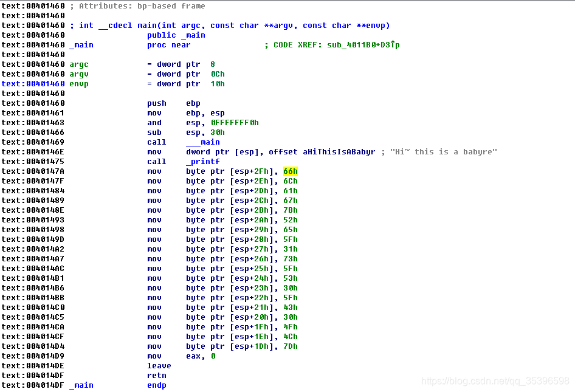The height and width of the screenshot is (392, 575).
Task: Select the 52h byte value
Action: coord(290,220)
